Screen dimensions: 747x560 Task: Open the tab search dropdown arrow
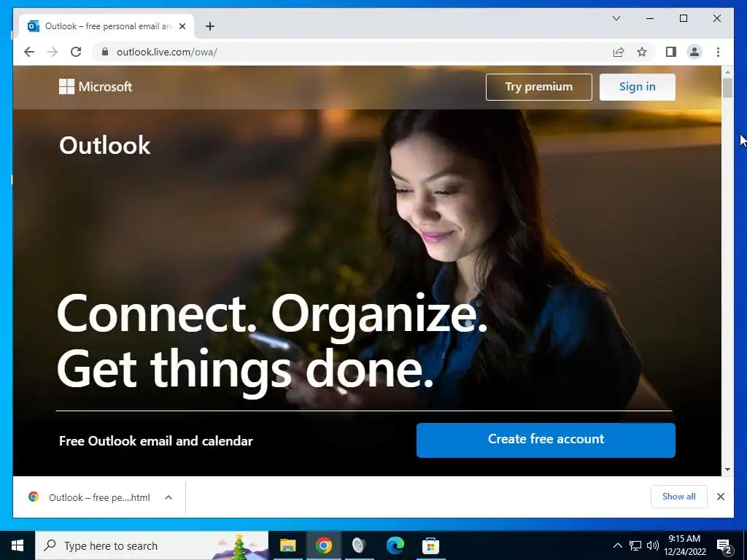pyautogui.click(x=616, y=18)
